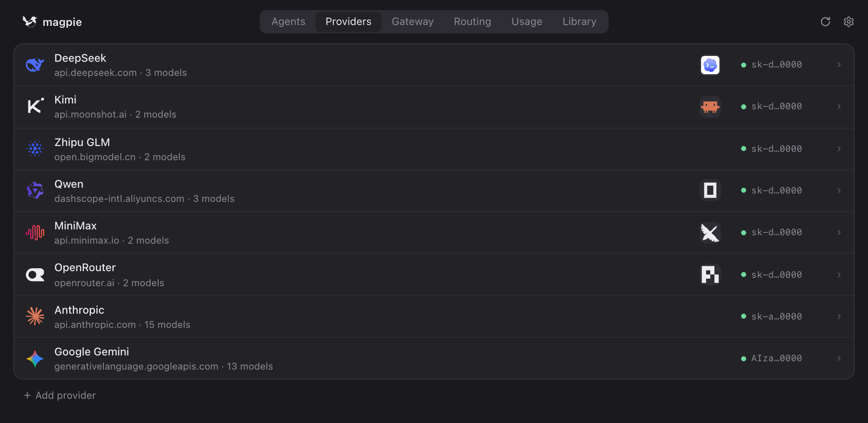Click Gemini key AIza…0000
The width and height of the screenshot is (868, 423).
777,358
